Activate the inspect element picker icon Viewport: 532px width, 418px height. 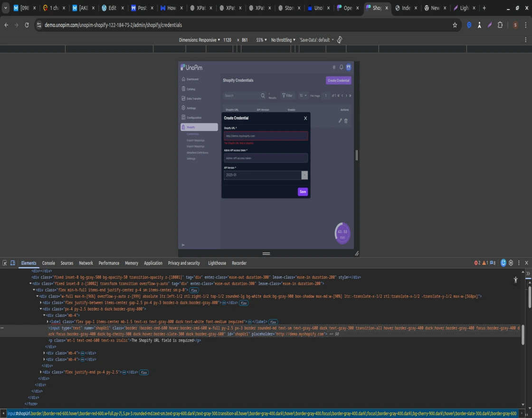point(5,263)
